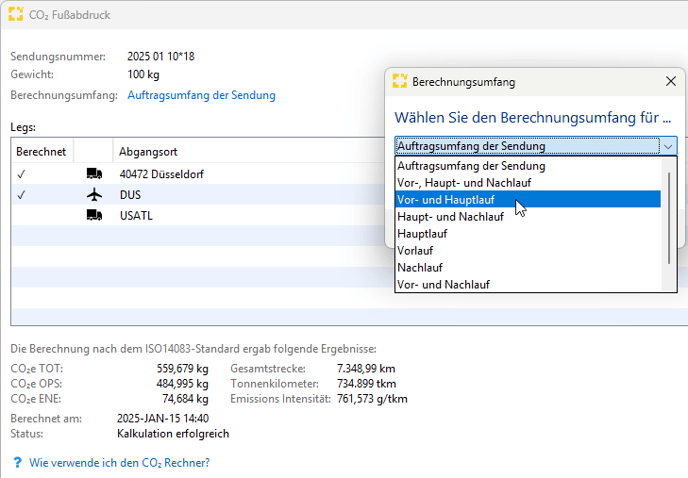Click the airplane icon in the DUS row
688x478 pixels.
pyautogui.click(x=94, y=195)
